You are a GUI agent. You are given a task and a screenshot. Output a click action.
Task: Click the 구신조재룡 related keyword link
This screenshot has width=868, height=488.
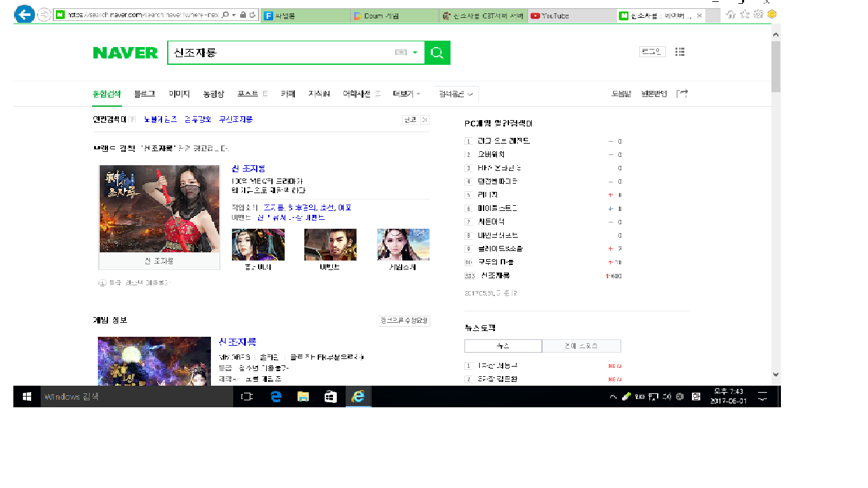tap(236, 119)
